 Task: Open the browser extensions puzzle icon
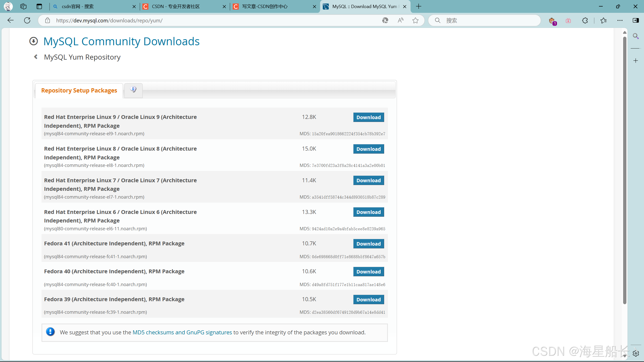pos(585,20)
